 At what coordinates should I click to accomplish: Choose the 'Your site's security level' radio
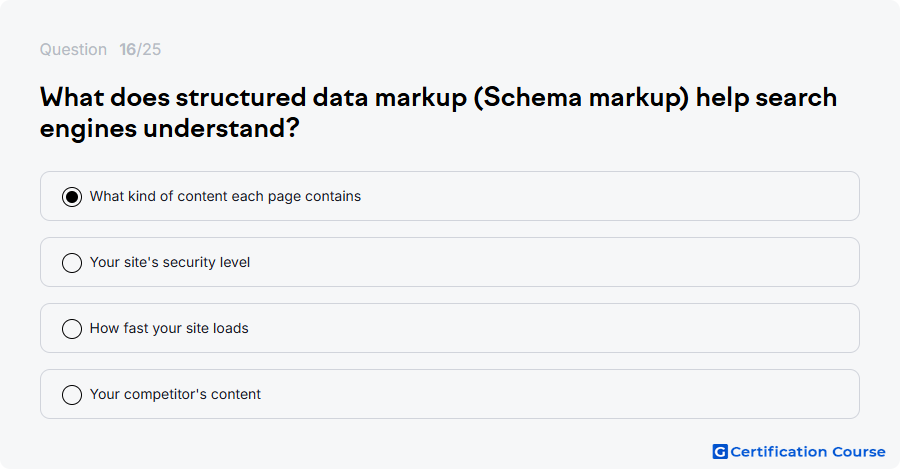pyautogui.click(x=72, y=263)
